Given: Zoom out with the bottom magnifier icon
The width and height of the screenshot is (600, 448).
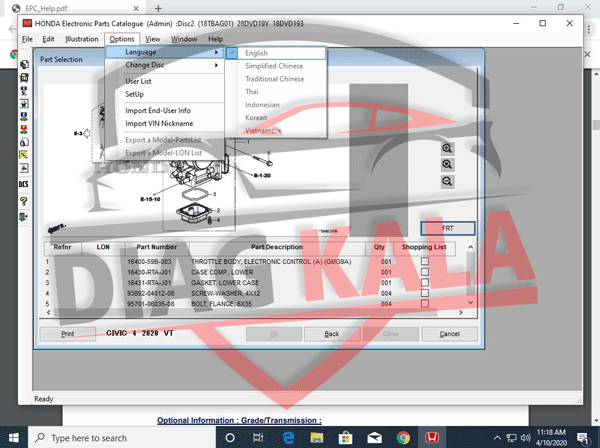Looking at the screenshot, I should click(x=447, y=181).
